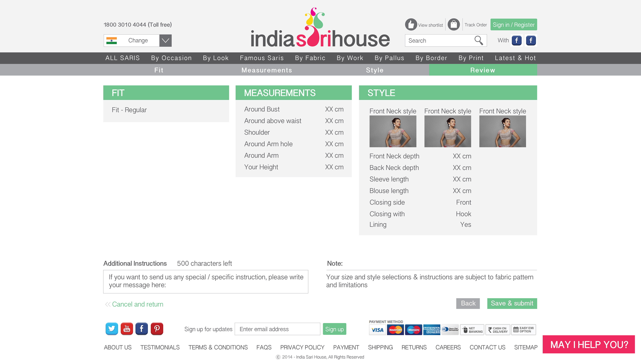The width and height of the screenshot is (641, 364).
Task: Click the Cancel and return link
Action: [137, 304]
